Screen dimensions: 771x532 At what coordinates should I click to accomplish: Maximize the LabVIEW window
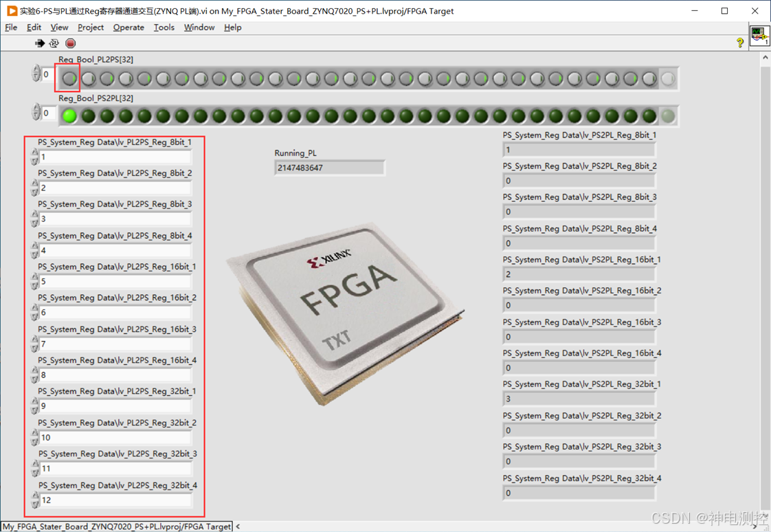[725, 11]
